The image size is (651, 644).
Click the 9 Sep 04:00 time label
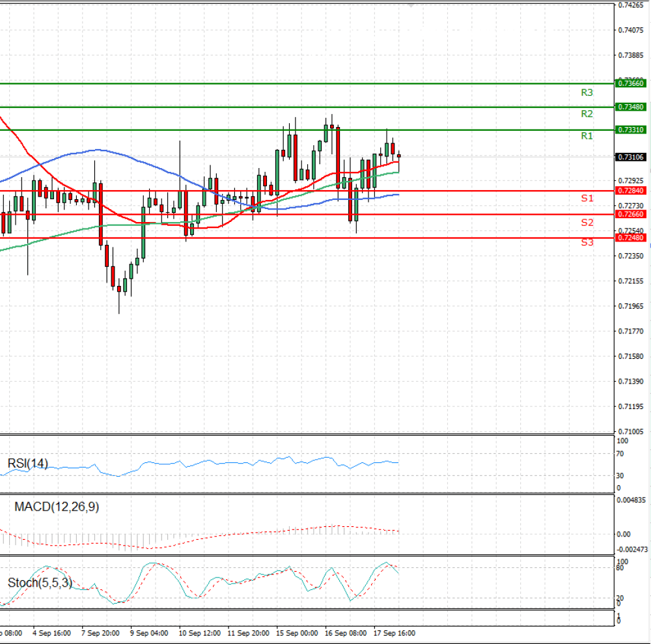click(x=149, y=633)
